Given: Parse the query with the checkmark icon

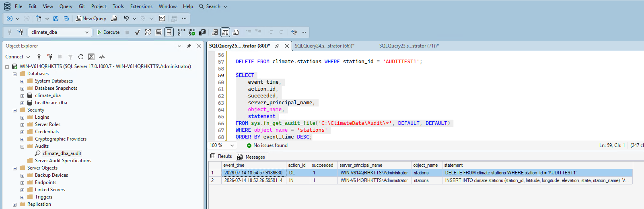Looking at the screenshot, I should (x=137, y=32).
